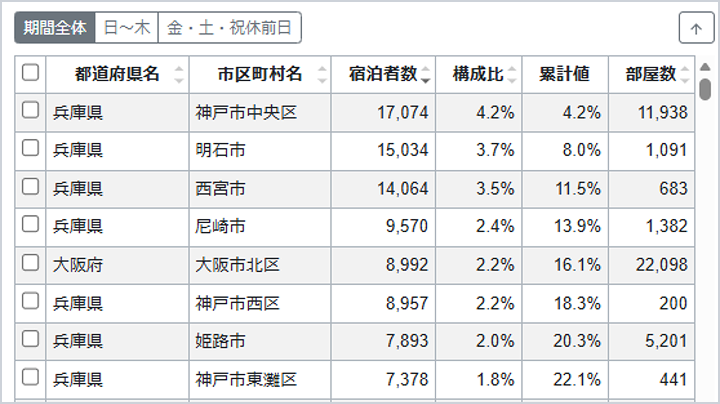Screen dimensions: 720x404
Task: Check the 神戸市中央区 row checkbox
Action: click(30, 111)
